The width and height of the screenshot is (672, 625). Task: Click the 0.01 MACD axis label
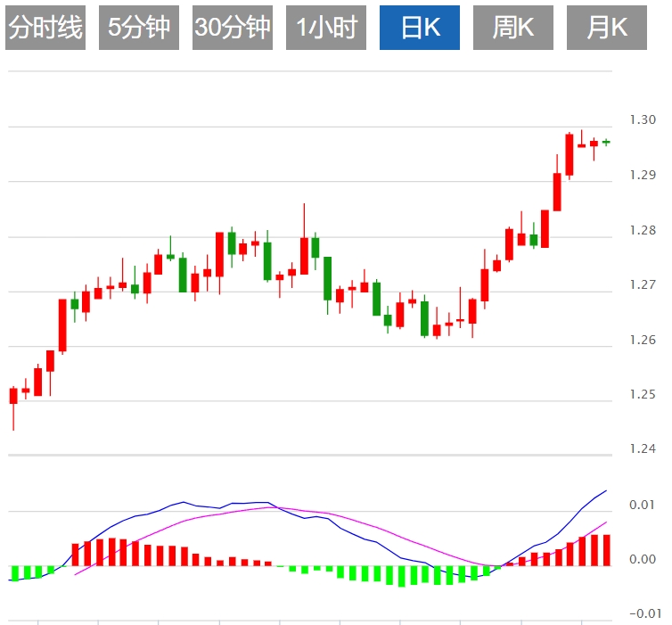point(643,505)
